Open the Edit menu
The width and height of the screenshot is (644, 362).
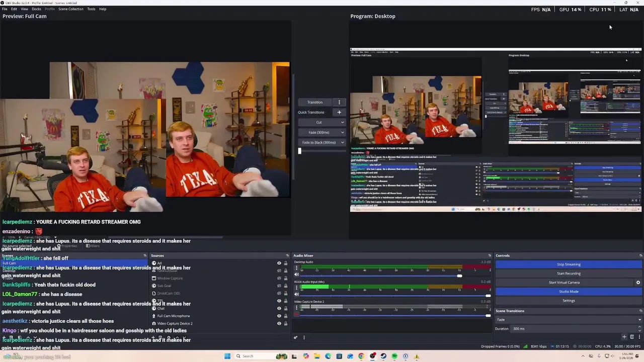click(14, 9)
